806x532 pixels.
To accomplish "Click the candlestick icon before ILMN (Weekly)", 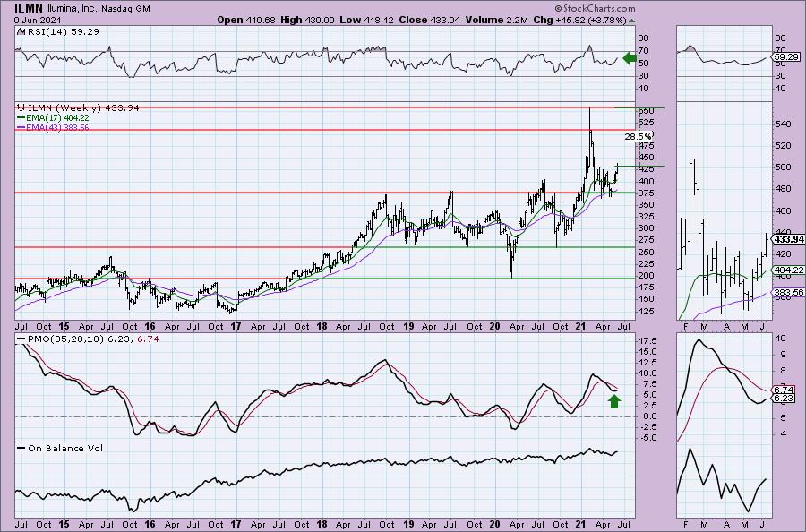I will point(21,107).
